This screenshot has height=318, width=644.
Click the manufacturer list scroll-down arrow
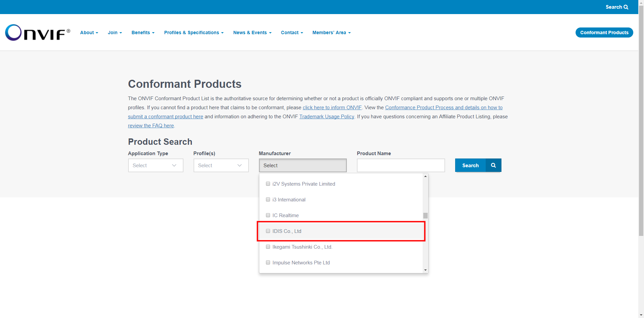point(425,270)
